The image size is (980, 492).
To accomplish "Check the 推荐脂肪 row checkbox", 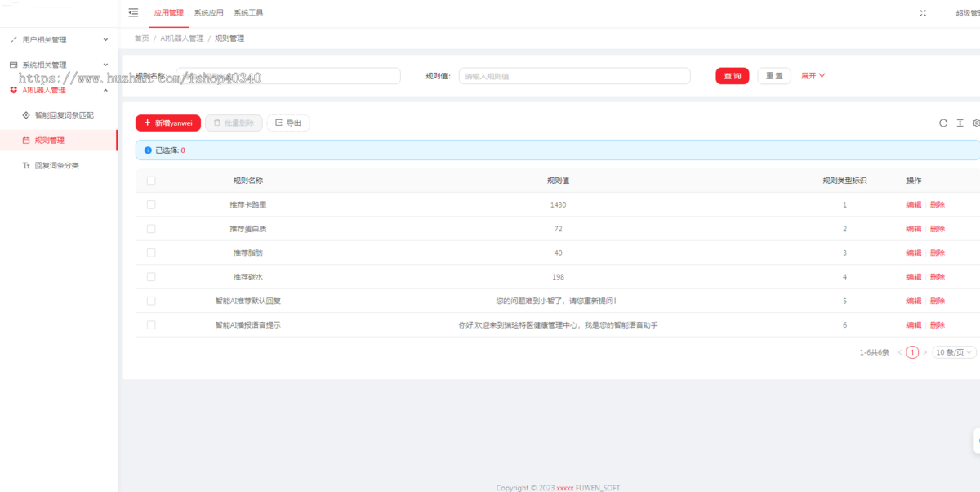I will 151,253.
